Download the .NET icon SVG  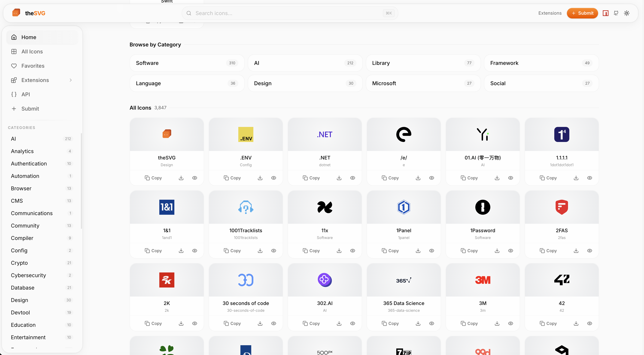coord(339,178)
